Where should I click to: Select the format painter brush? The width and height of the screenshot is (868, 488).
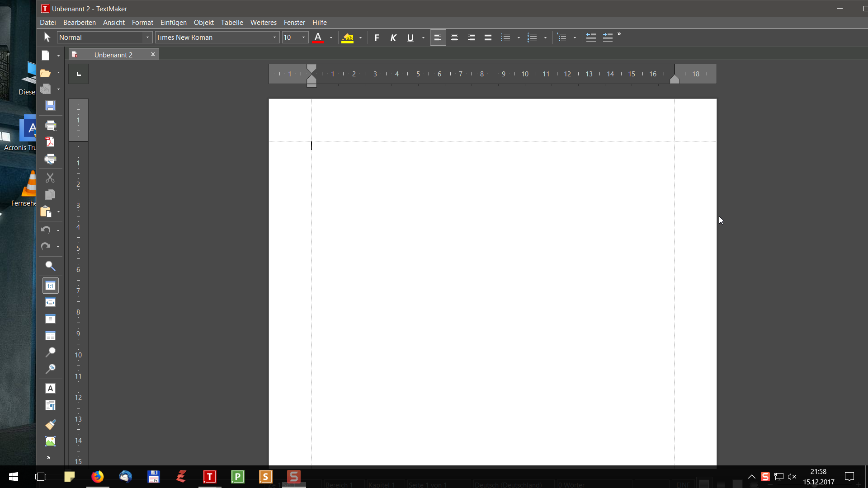[x=50, y=425]
